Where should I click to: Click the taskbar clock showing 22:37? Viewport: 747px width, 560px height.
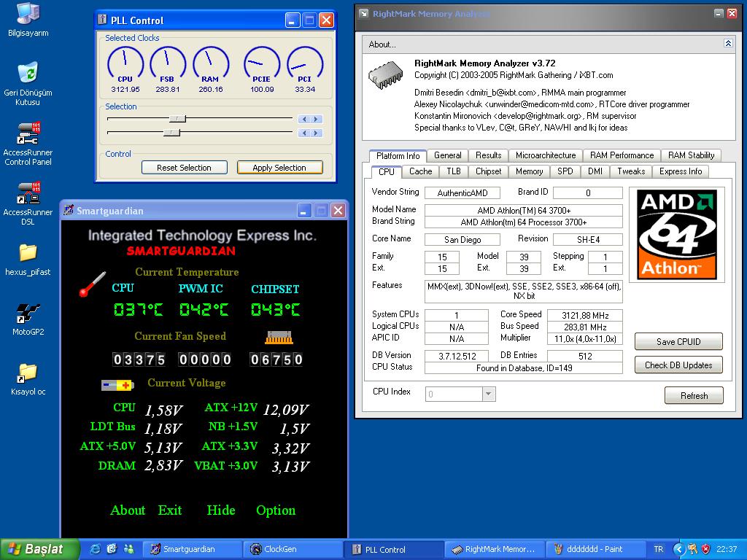click(727, 549)
